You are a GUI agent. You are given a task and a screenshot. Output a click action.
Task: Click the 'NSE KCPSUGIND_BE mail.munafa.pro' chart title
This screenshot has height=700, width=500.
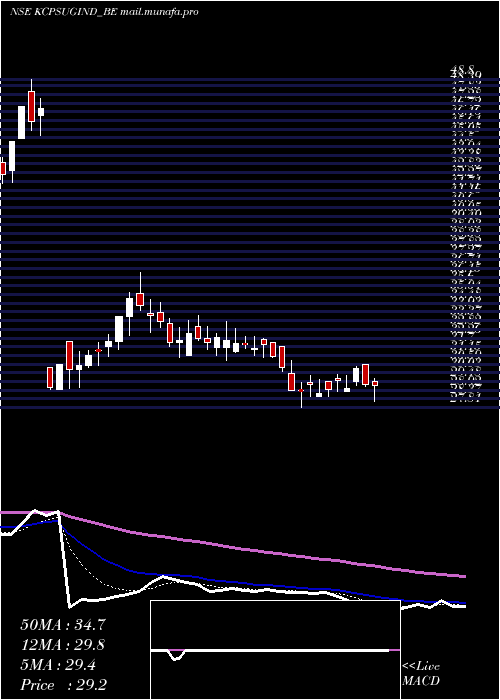pos(104,12)
